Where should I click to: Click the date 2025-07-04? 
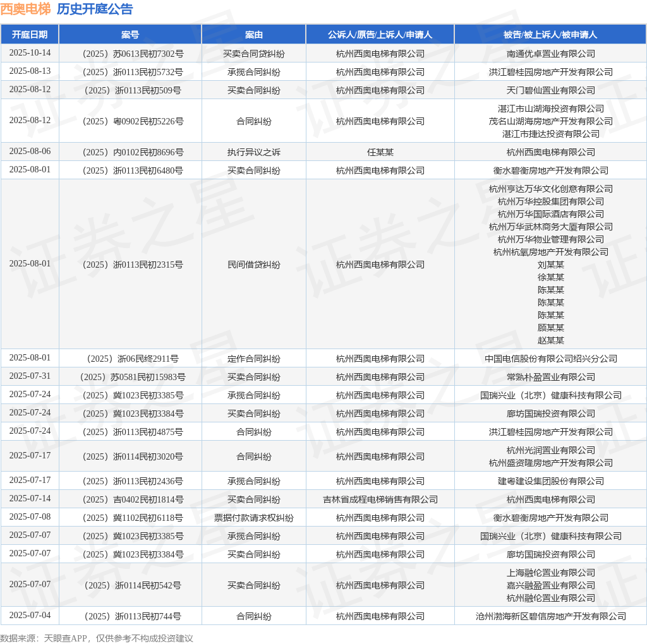[30, 615]
